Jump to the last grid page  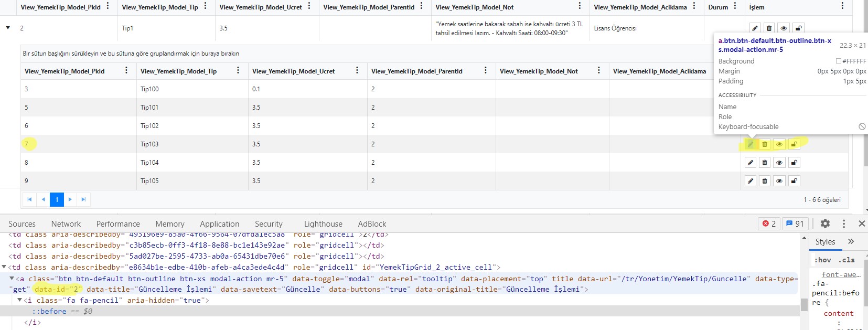pyautogui.click(x=83, y=199)
